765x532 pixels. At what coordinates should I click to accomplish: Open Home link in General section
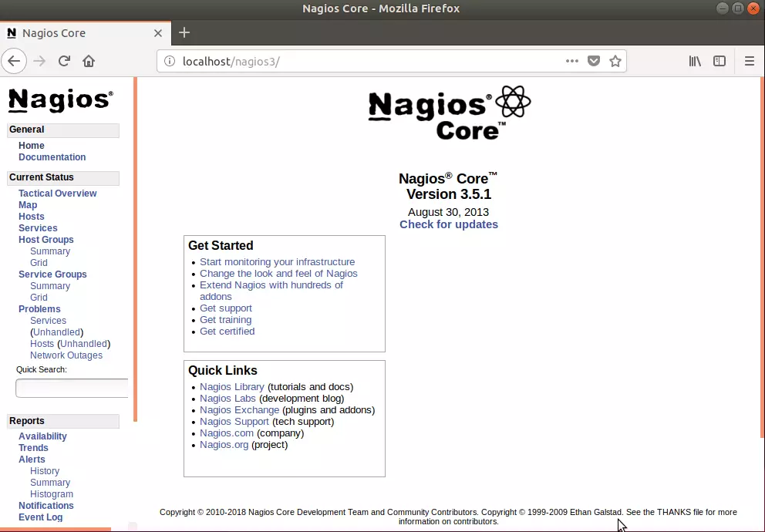[31, 145]
